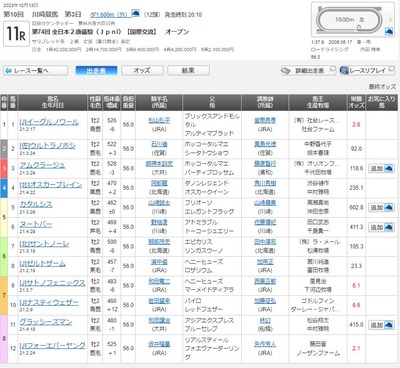
Task: Open 詳細出走表 detailed entry table
Action: coord(308,71)
